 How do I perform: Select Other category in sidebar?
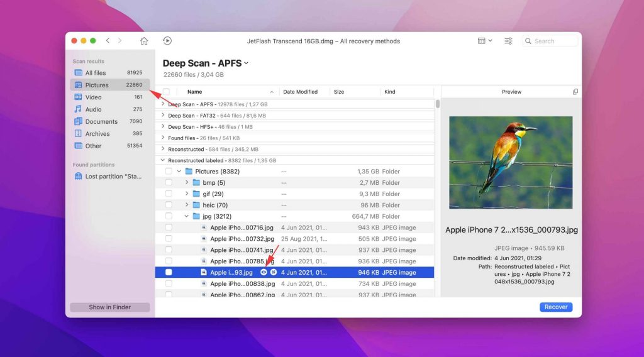(109, 146)
